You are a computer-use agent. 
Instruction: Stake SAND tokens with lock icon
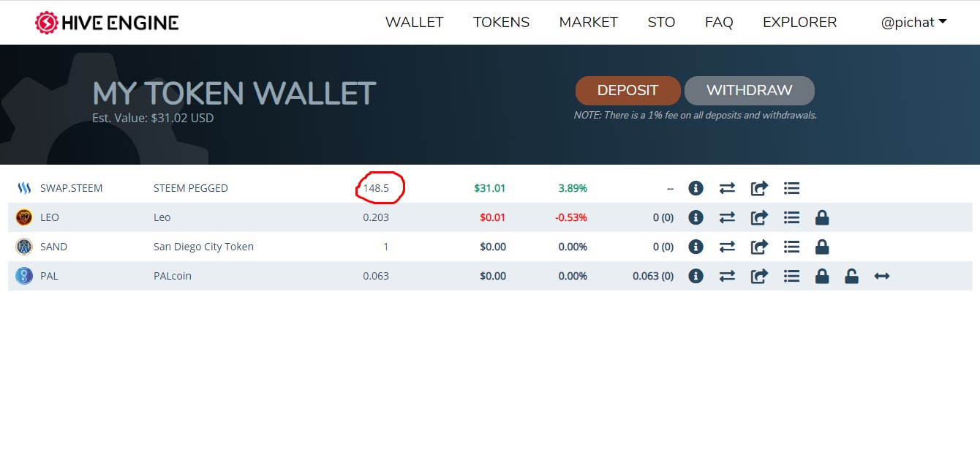click(822, 247)
